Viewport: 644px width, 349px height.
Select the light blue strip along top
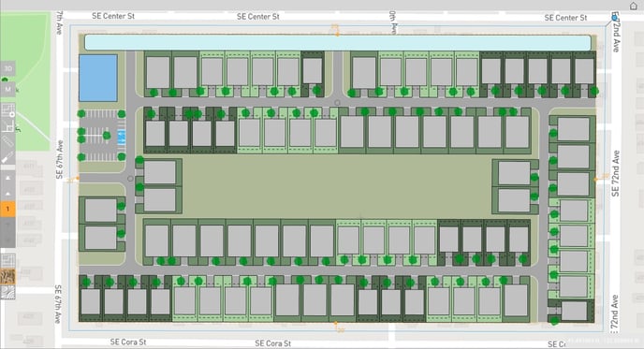click(x=338, y=43)
